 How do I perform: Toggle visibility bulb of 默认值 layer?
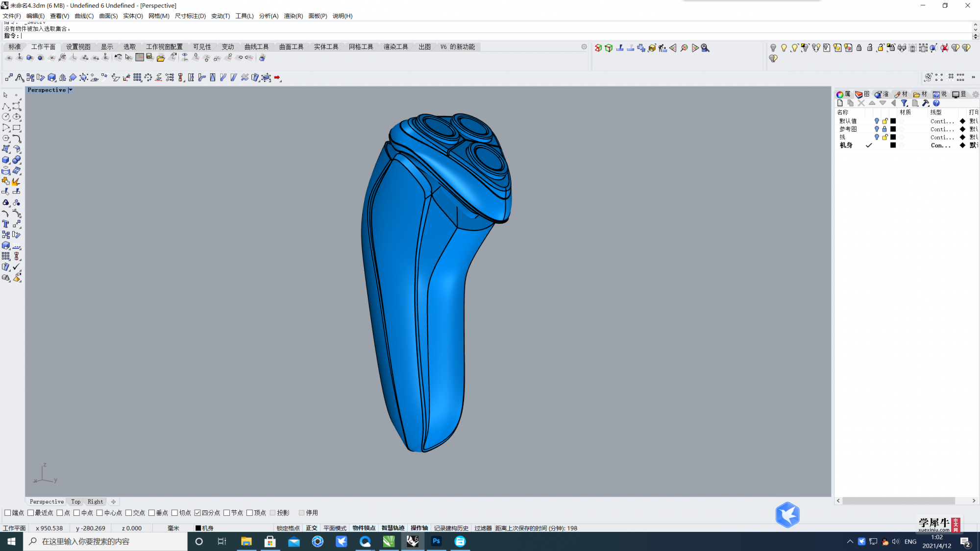[x=877, y=121]
